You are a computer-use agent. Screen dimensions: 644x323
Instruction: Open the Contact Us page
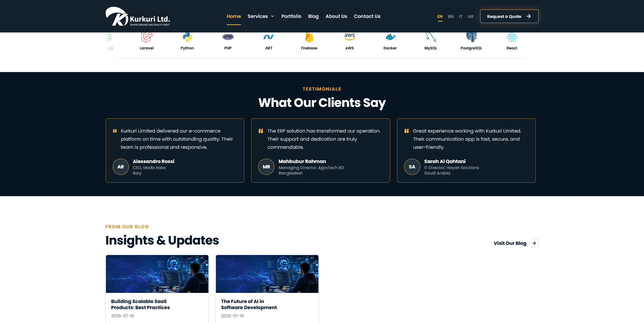[367, 16]
